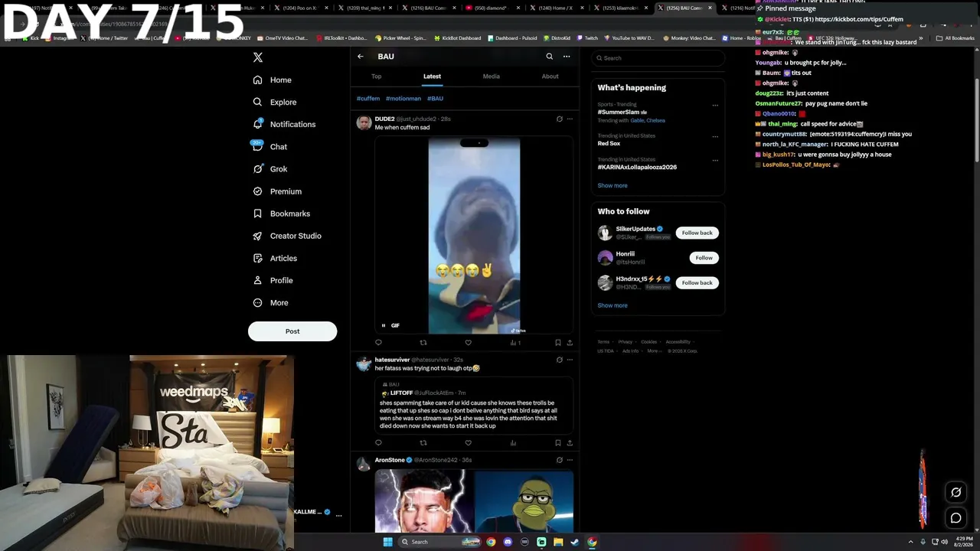Open Articles in the X sidebar
This screenshot has width=980, height=551.
pos(275,258)
